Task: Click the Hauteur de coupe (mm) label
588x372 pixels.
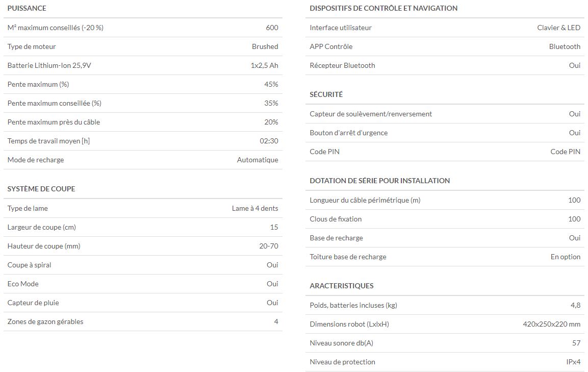Action: coord(44,246)
